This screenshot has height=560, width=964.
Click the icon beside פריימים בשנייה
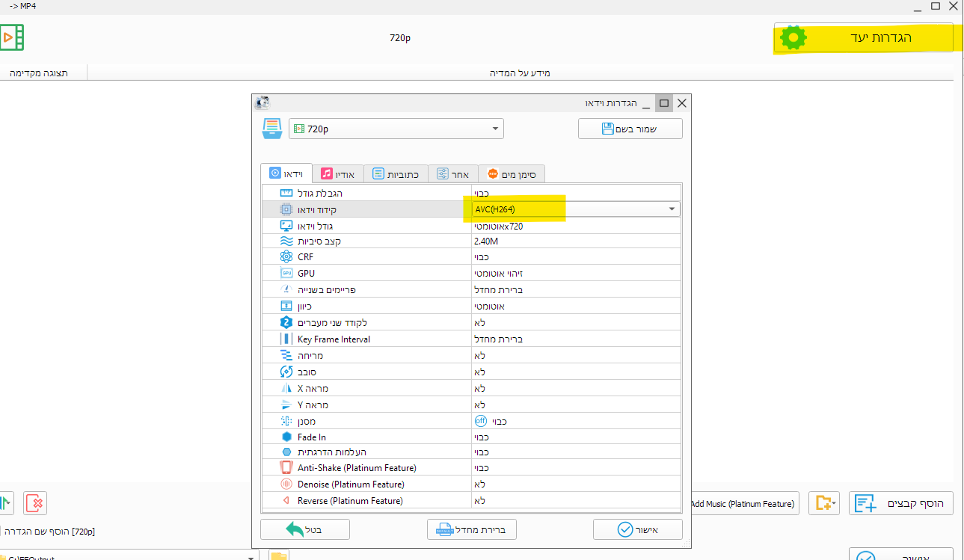coord(287,289)
